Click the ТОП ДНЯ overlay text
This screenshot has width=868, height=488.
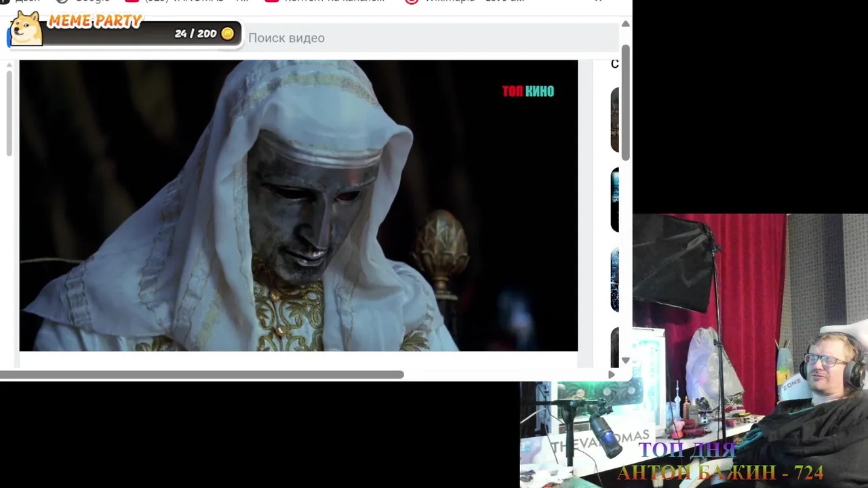click(687, 450)
